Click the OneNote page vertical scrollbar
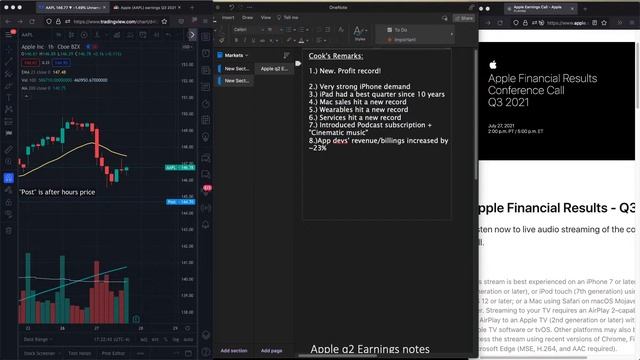 pyautogui.click(x=476, y=114)
